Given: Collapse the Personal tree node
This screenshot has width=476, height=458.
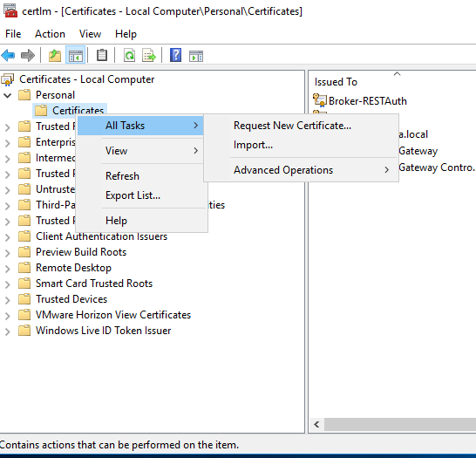Looking at the screenshot, I should (x=8, y=95).
